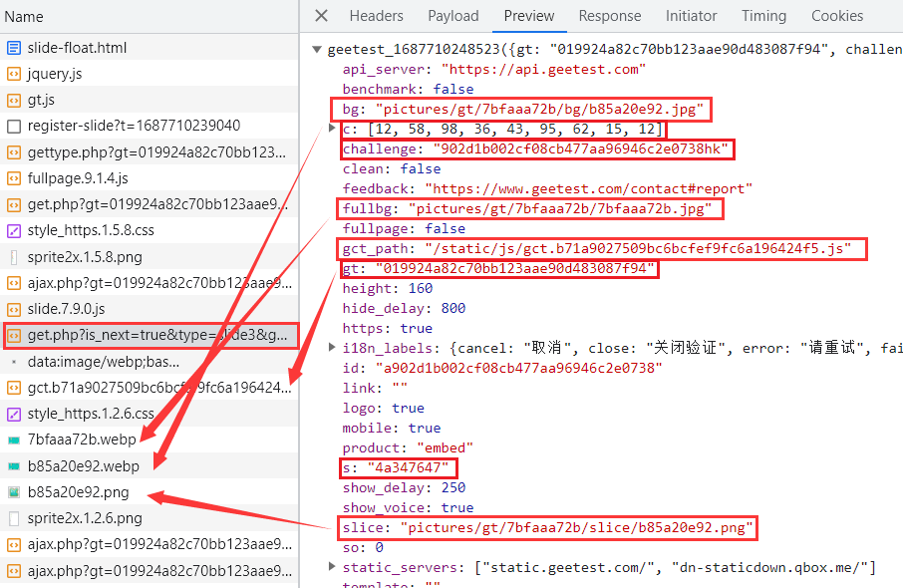Expand the i18n_labels object
903x588 pixels.
click(x=333, y=348)
